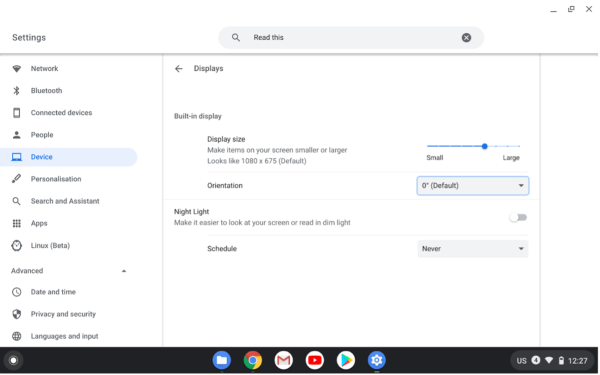
Task: Open Apps settings section
Action: 39,223
